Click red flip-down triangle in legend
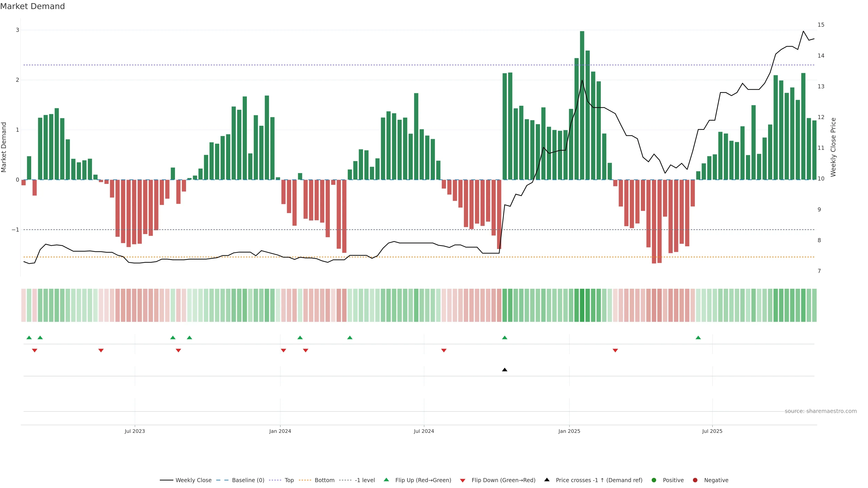Screen dimensions: 868x488 click(462, 480)
